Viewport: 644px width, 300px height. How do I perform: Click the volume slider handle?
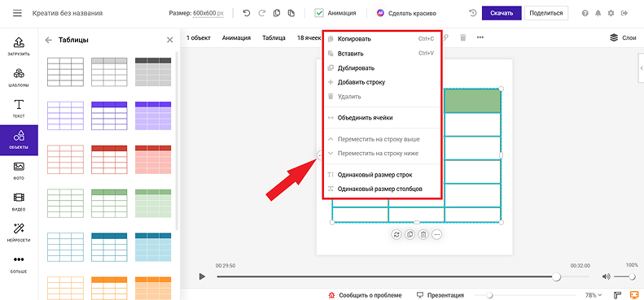pyautogui.click(x=632, y=276)
